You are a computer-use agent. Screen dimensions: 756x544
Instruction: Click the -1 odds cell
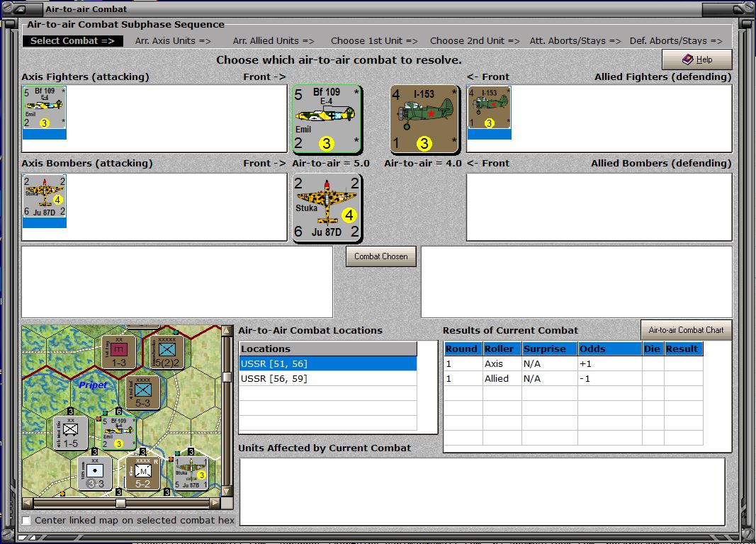[x=610, y=379]
